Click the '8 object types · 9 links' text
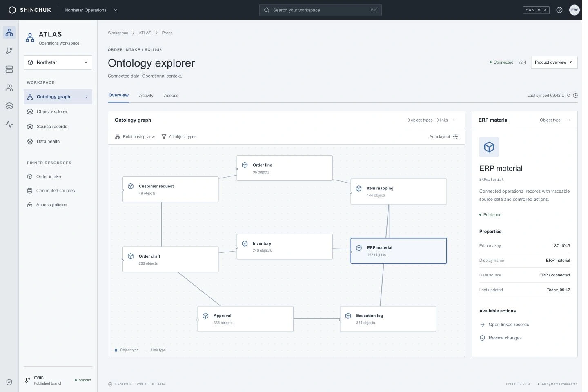 point(428,120)
